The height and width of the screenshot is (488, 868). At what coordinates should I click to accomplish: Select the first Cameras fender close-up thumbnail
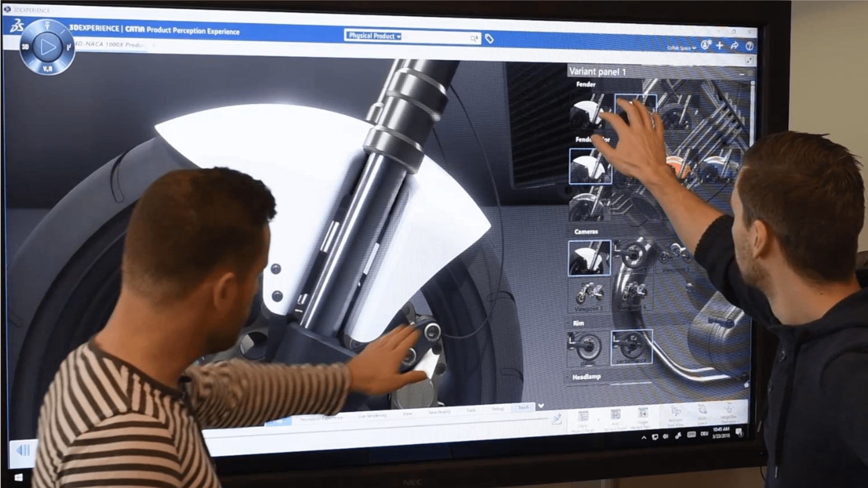589,258
